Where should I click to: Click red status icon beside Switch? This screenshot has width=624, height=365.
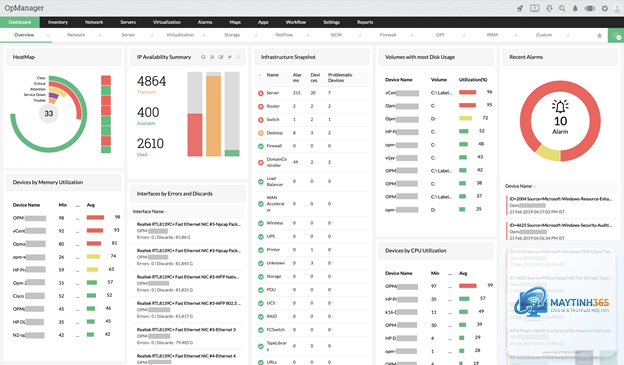point(261,119)
